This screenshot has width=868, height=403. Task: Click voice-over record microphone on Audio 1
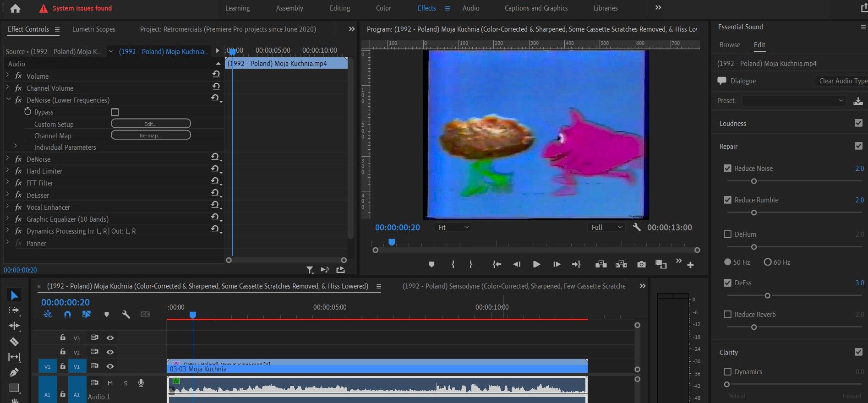tap(141, 383)
